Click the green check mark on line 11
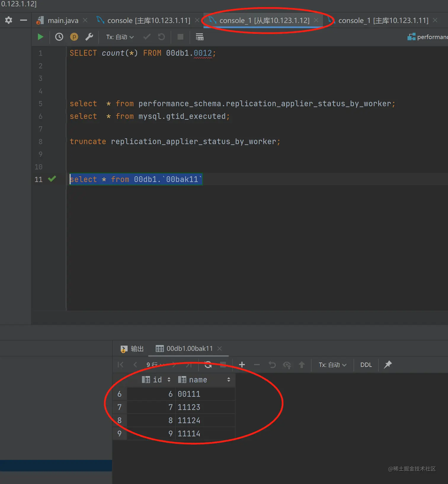This screenshot has width=448, height=484. click(52, 179)
